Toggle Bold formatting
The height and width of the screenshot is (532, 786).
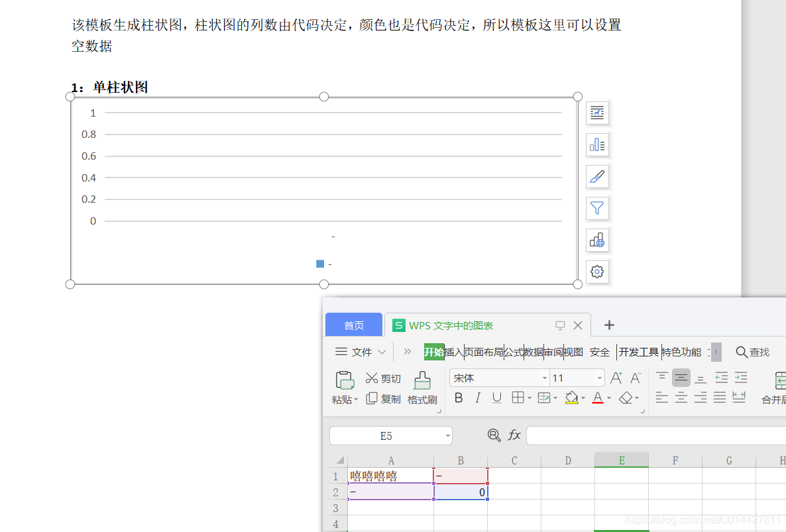pyautogui.click(x=458, y=398)
